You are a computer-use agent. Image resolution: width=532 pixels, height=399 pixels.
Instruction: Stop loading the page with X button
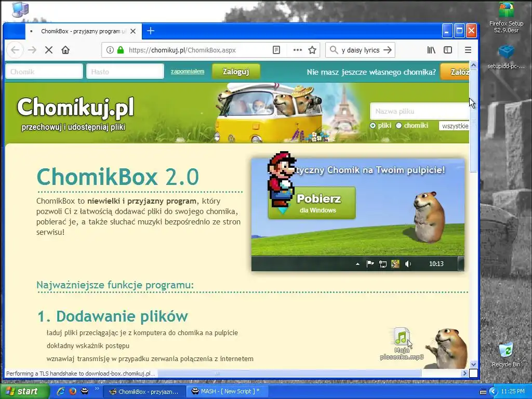pos(49,50)
